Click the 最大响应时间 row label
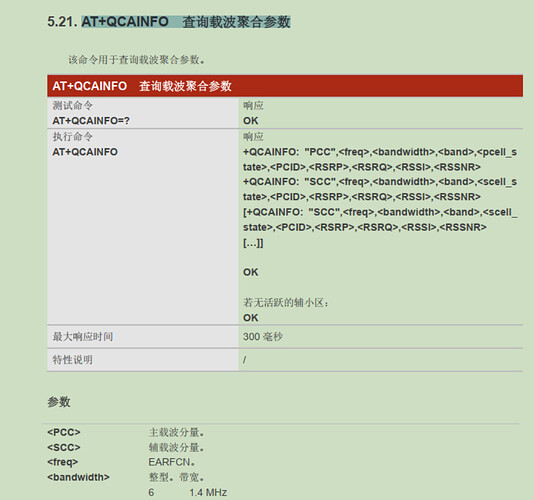 coord(82,337)
